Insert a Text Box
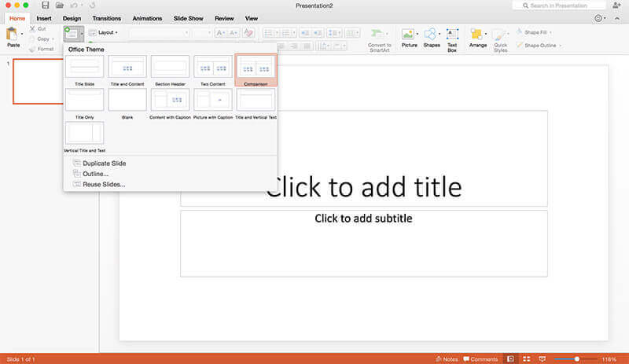 pos(452,35)
